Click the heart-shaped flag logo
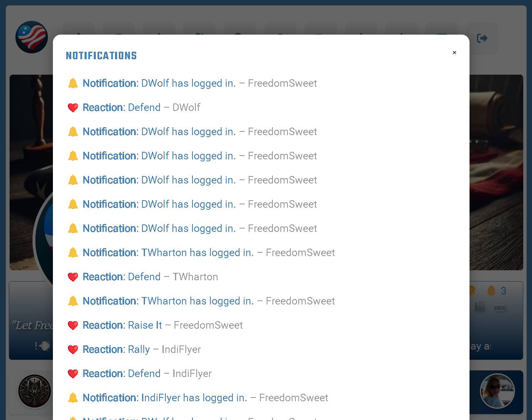This screenshot has width=532, height=420. tap(32, 37)
